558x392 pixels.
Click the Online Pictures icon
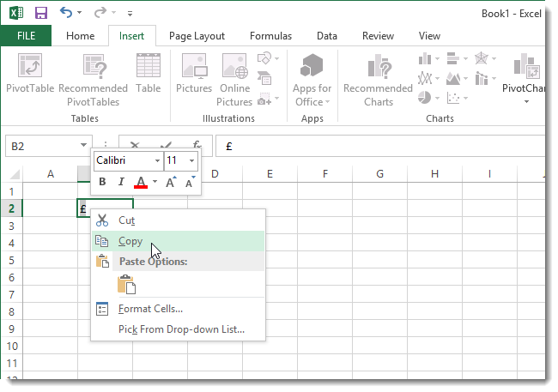pos(234,66)
